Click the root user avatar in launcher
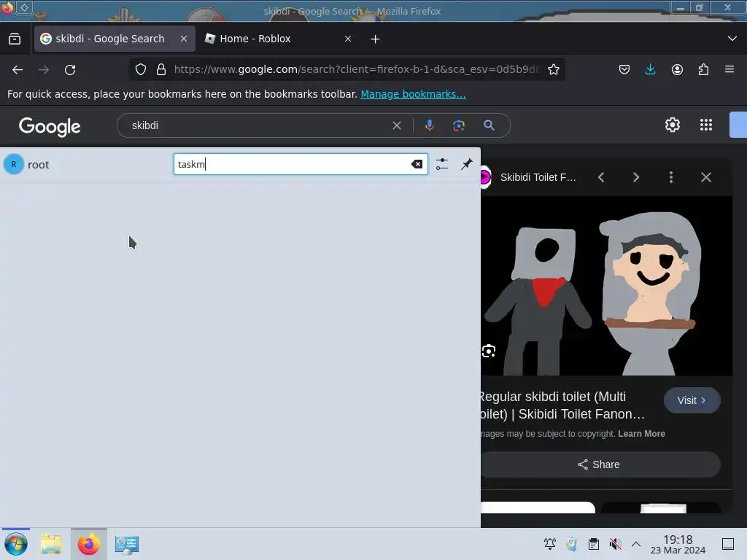 coord(14,164)
